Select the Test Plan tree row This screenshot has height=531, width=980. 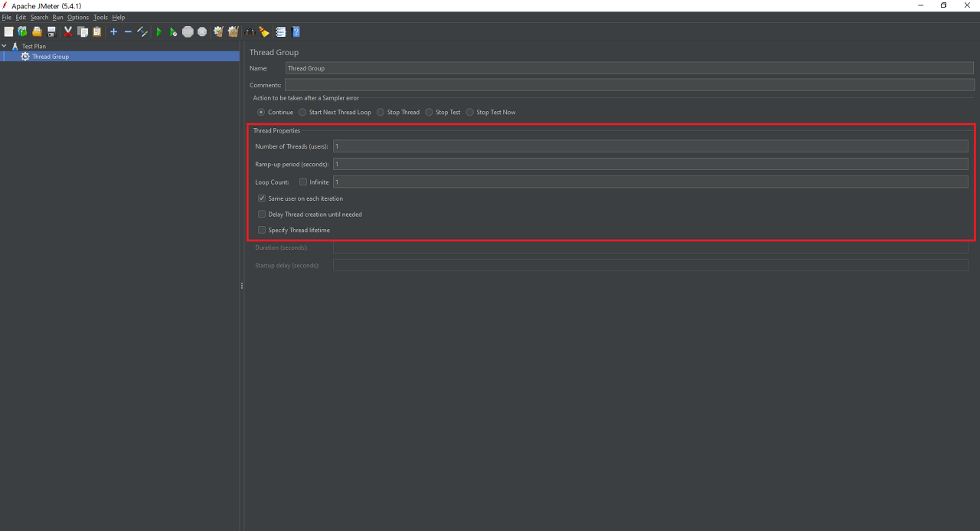tap(120, 46)
